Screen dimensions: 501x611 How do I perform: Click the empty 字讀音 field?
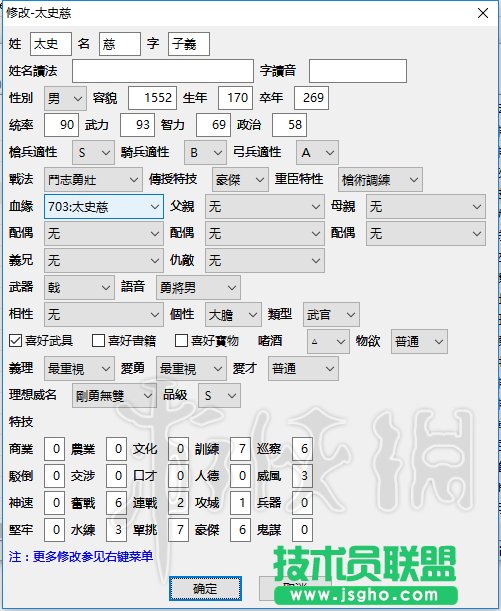click(358, 71)
